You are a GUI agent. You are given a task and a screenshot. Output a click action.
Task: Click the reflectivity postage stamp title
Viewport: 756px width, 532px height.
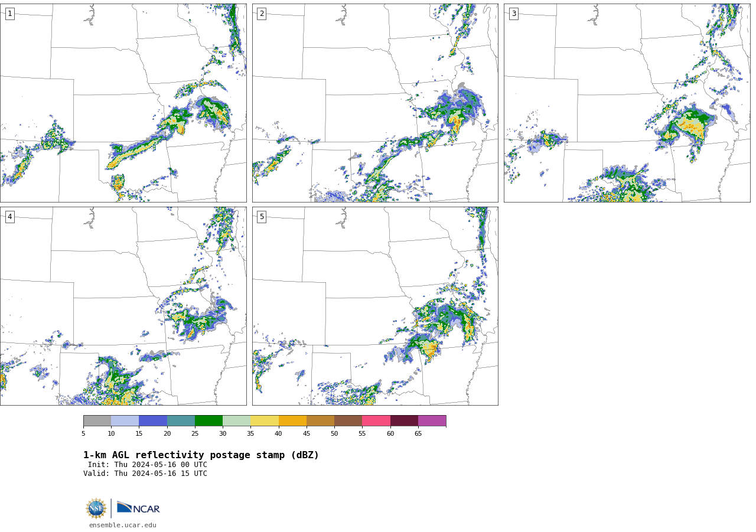(201, 455)
